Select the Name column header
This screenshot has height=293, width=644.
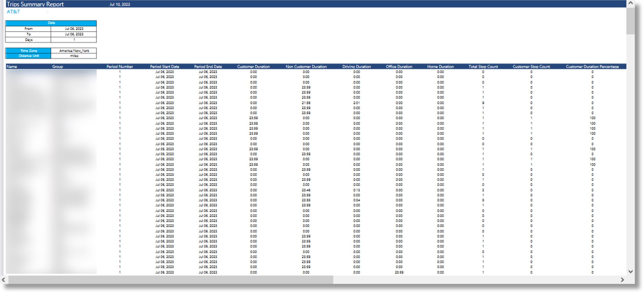[x=12, y=67]
